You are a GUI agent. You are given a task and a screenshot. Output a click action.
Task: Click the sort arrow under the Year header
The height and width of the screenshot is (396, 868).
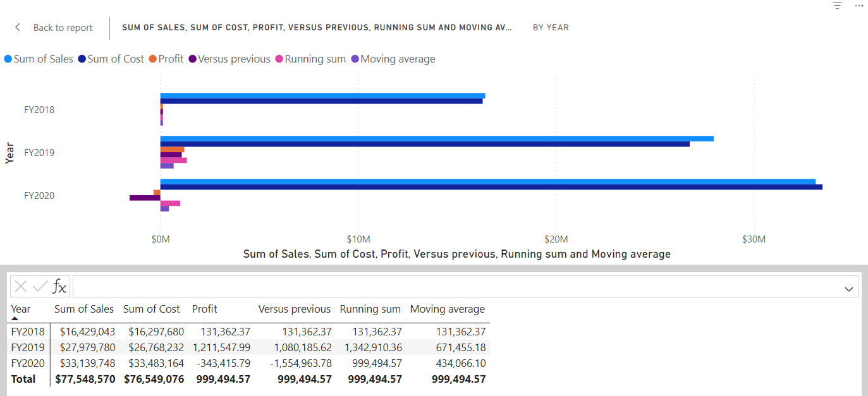(x=15, y=319)
